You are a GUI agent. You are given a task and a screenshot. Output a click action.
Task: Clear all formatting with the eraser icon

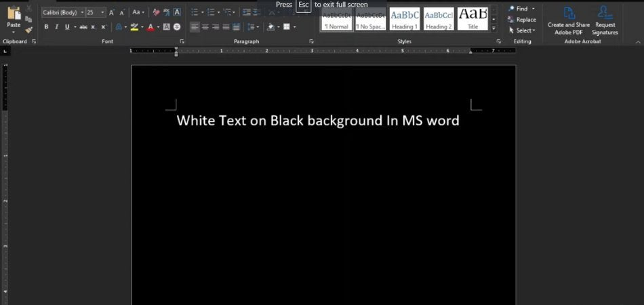pos(156,13)
